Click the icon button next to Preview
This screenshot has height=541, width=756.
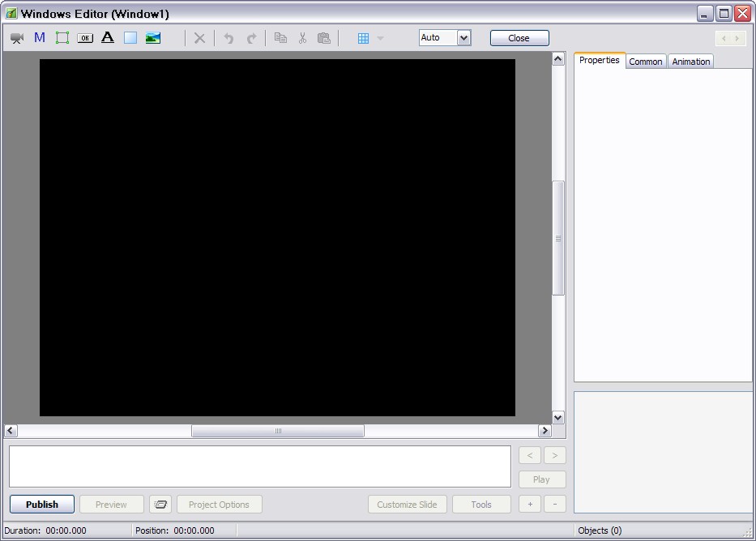click(160, 505)
